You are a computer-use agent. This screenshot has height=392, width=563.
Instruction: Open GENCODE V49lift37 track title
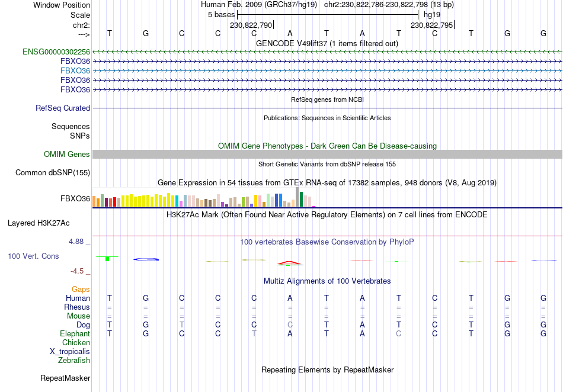point(327,43)
